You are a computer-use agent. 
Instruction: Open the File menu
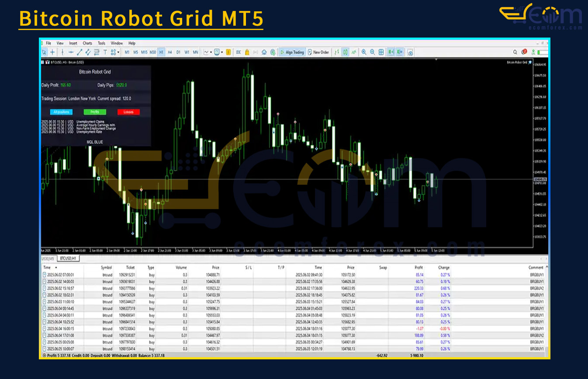(48, 43)
